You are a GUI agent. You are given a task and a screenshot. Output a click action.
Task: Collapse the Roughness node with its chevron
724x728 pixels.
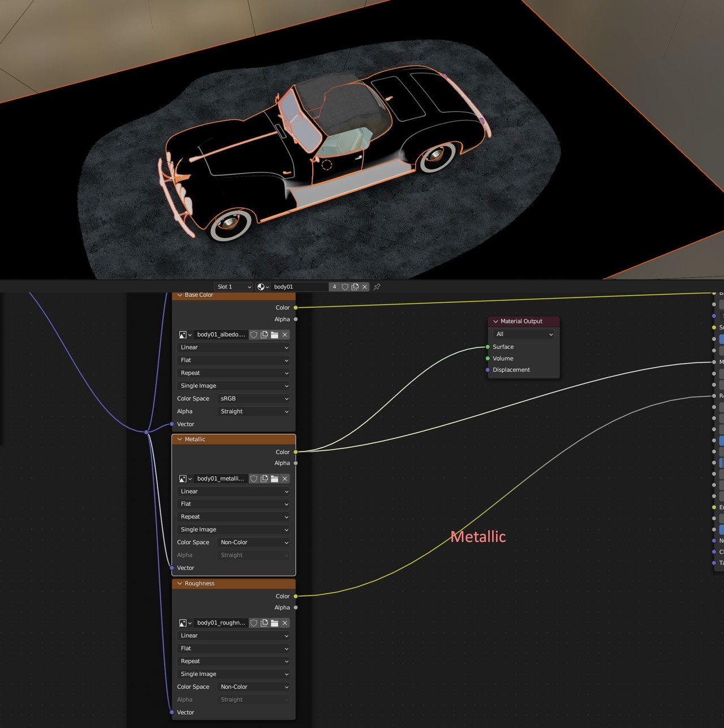coord(180,584)
